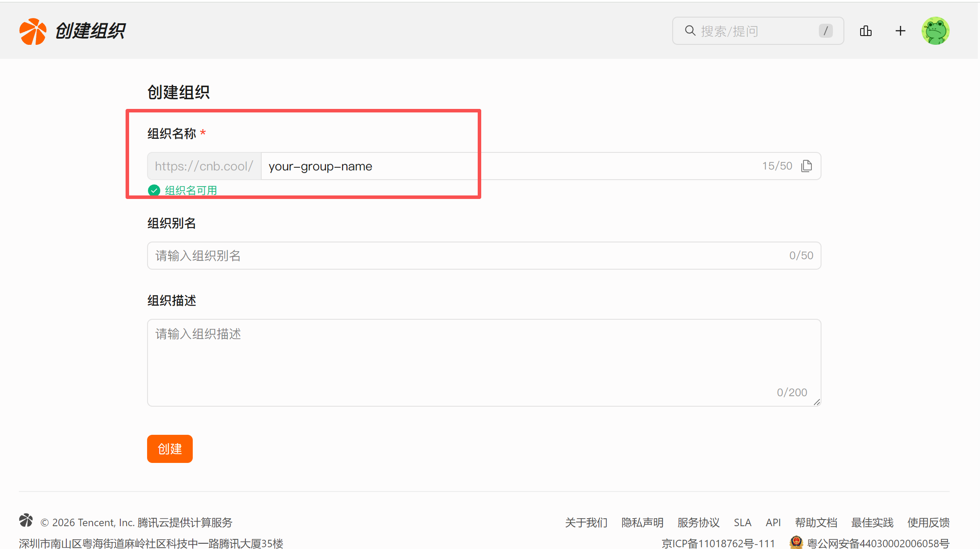This screenshot has height=549, width=980.
Task: Click the police badge icon in footer
Action: tap(796, 542)
